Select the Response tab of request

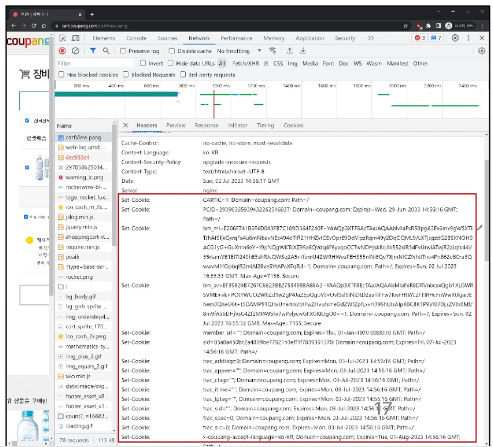click(x=207, y=125)
